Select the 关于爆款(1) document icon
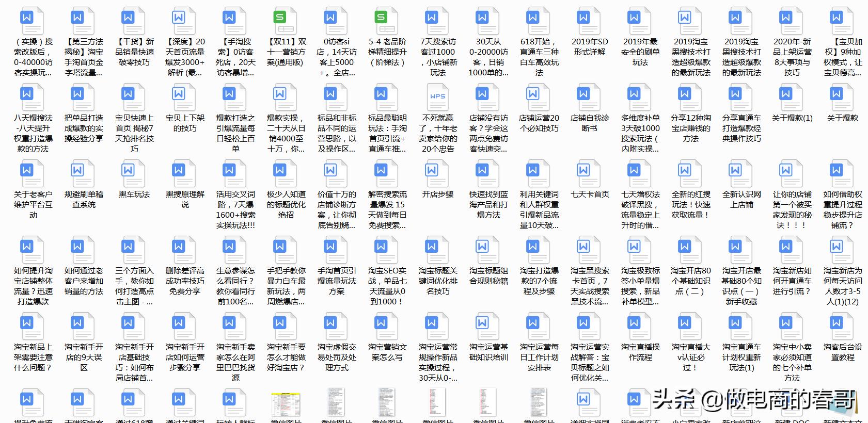The height and width of the screenshot is (423, 868). point(792,98)
